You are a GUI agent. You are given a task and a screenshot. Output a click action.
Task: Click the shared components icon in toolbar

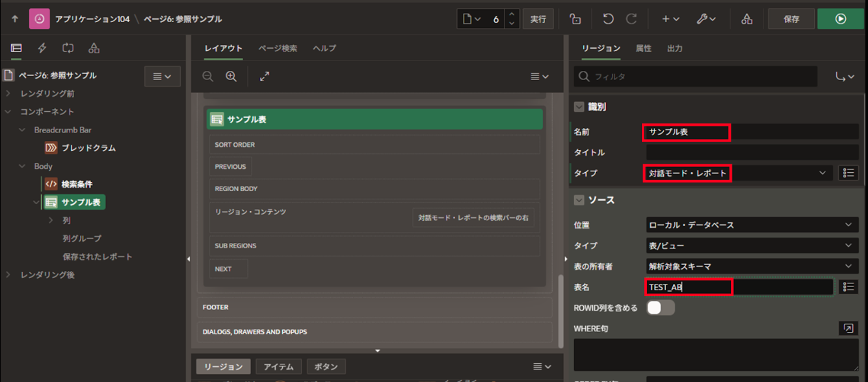(x=746, y=19)
